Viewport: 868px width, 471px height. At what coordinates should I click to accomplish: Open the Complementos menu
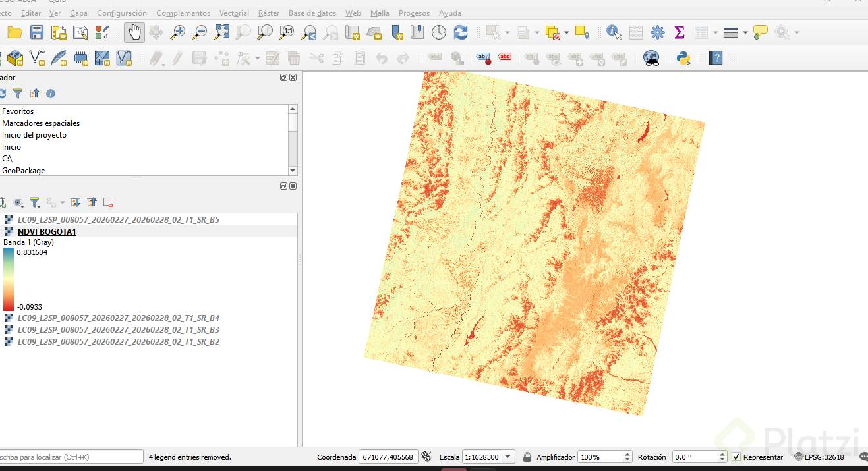click(183, 13)
